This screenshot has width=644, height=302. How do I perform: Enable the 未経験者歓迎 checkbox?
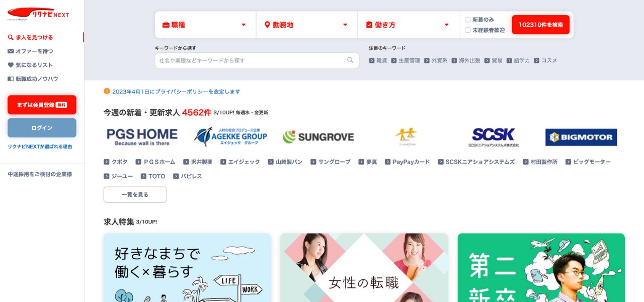(467, 30)
